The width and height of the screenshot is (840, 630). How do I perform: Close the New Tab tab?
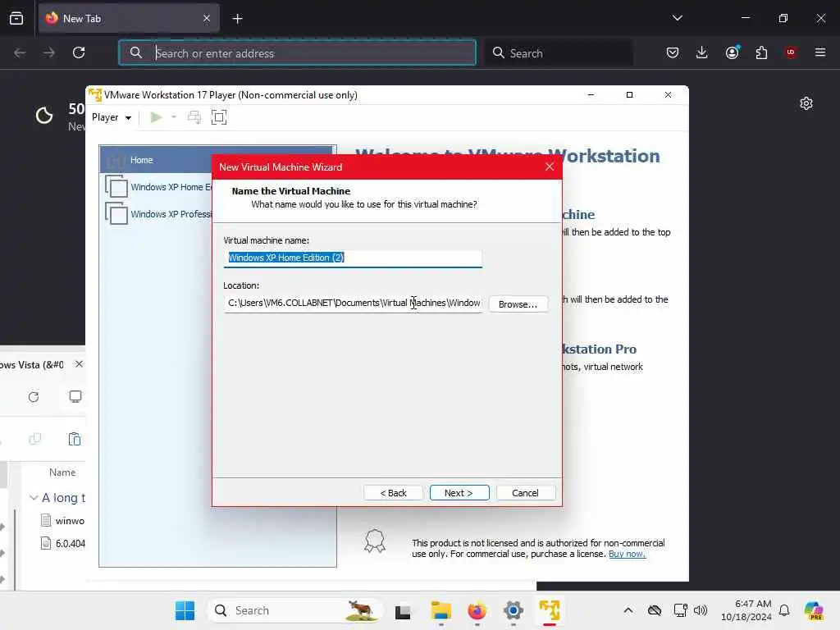point(207,18)
